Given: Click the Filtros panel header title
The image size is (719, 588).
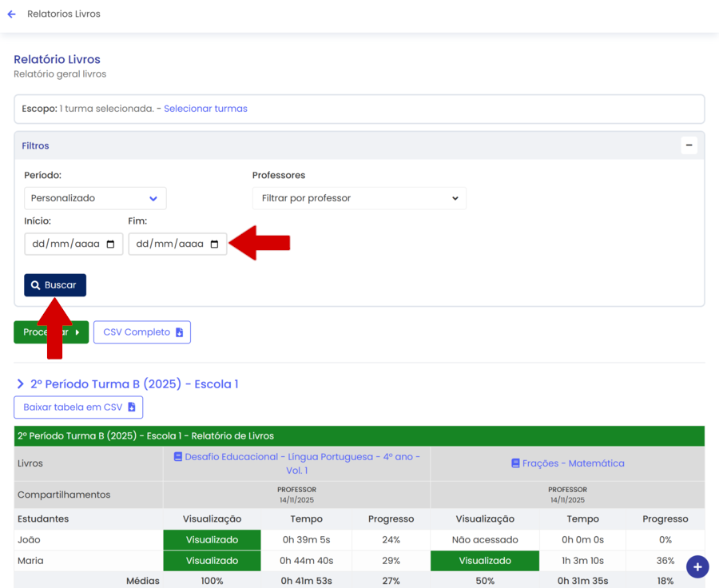Looking at the screenshot, I should [35, 146].
